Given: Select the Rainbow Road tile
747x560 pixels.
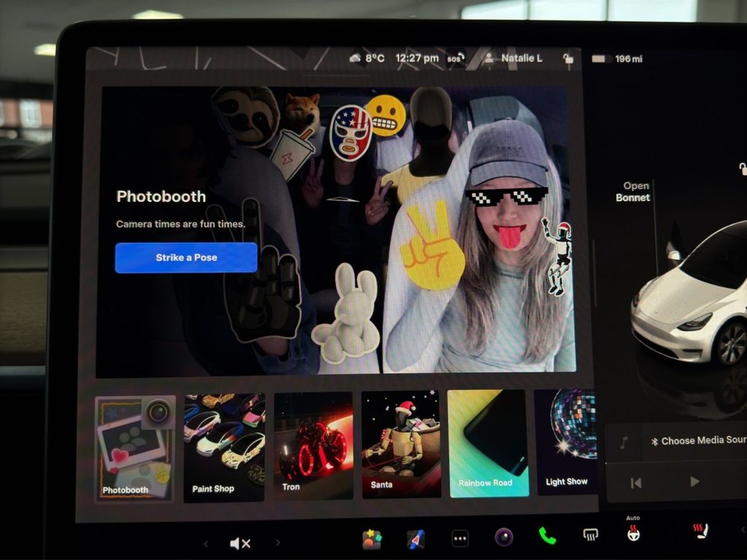Looking at the screenshot, I should (487, 443).
